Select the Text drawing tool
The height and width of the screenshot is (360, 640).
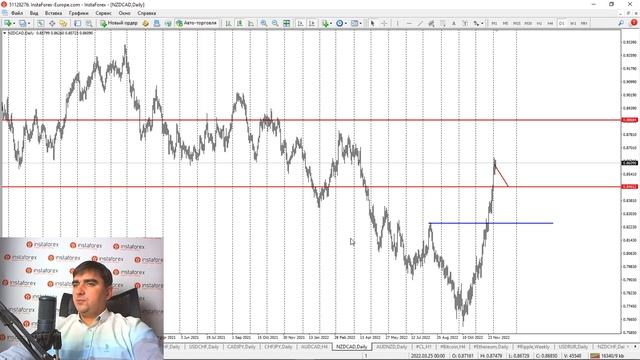pos(453,23)
